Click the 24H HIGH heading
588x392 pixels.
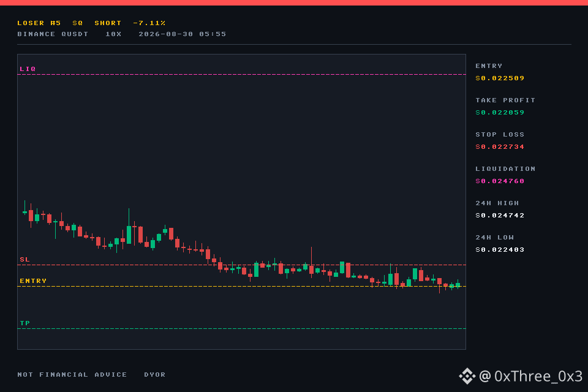[497, 203]
